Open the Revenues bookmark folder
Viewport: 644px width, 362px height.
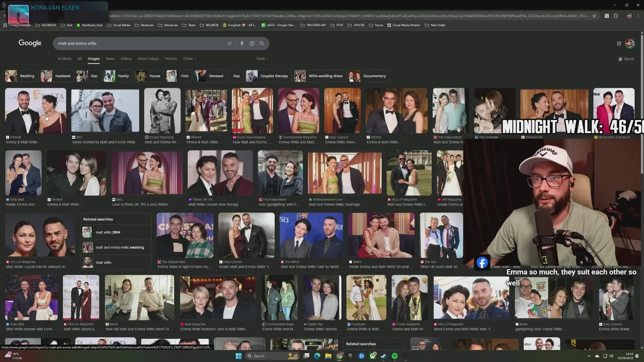coord(144,25)
